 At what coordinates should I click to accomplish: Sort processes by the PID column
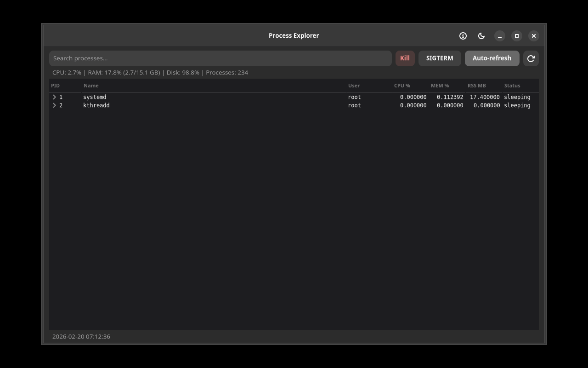(x=55, y=86)
